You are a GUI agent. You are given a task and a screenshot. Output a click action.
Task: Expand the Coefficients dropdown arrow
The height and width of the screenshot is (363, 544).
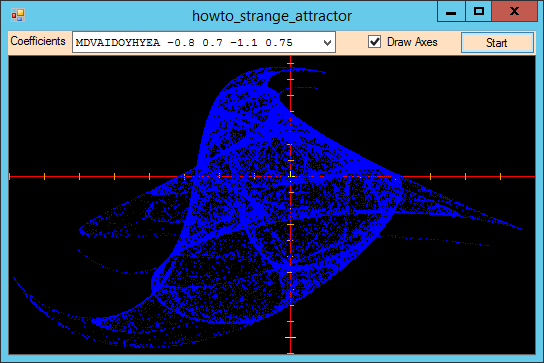(x=327, y=43)
